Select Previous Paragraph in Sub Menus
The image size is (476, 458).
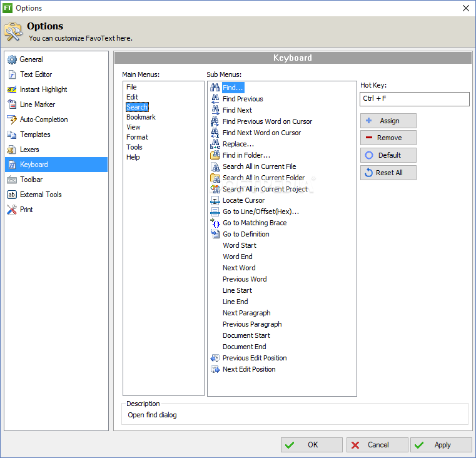(252, 324)
